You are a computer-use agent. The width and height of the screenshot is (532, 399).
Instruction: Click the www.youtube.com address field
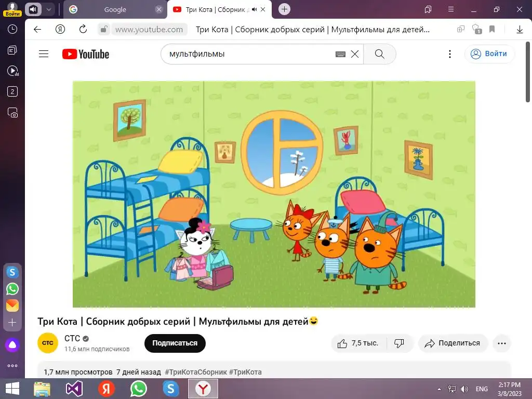pyautogui.click(x=149, y=30)
